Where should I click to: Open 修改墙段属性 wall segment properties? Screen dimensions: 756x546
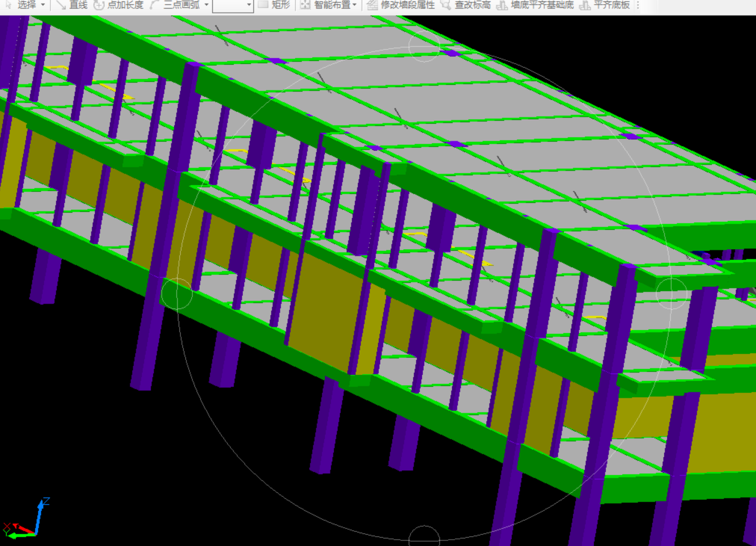401,5
